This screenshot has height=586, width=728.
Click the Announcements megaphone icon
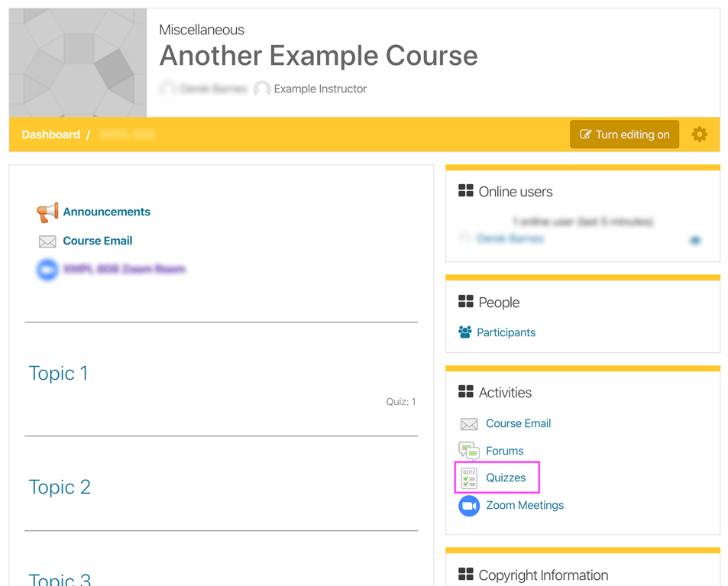click(x=47, y=211)
